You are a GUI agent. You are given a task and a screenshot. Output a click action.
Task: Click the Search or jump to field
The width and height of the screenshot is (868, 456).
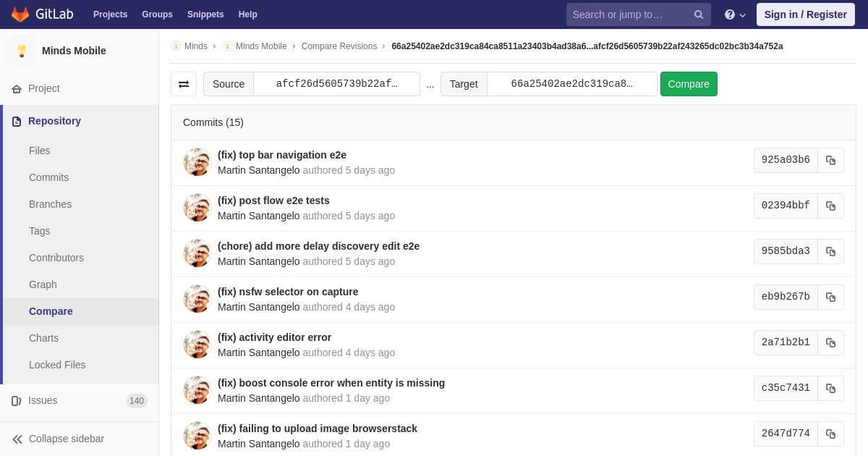[629, 14]
